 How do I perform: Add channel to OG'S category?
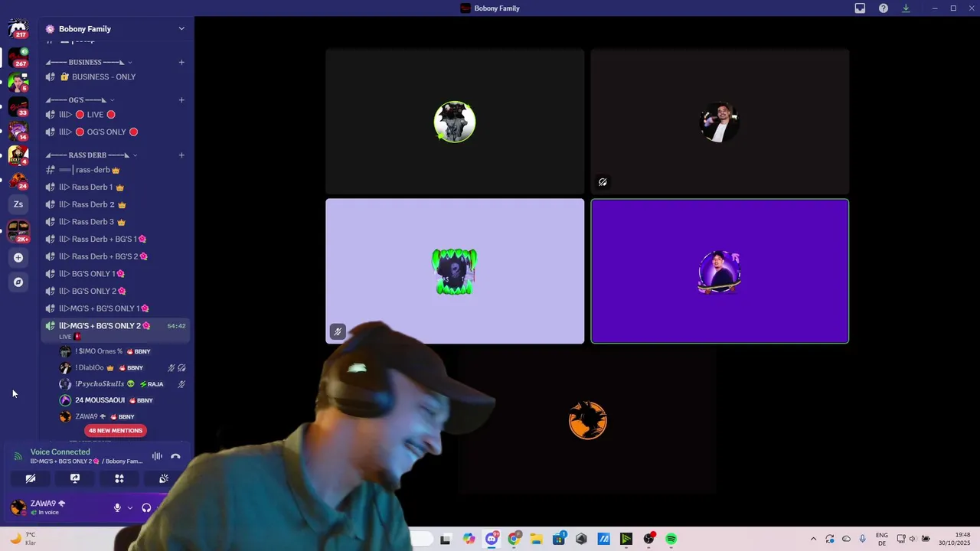[181, 99]
